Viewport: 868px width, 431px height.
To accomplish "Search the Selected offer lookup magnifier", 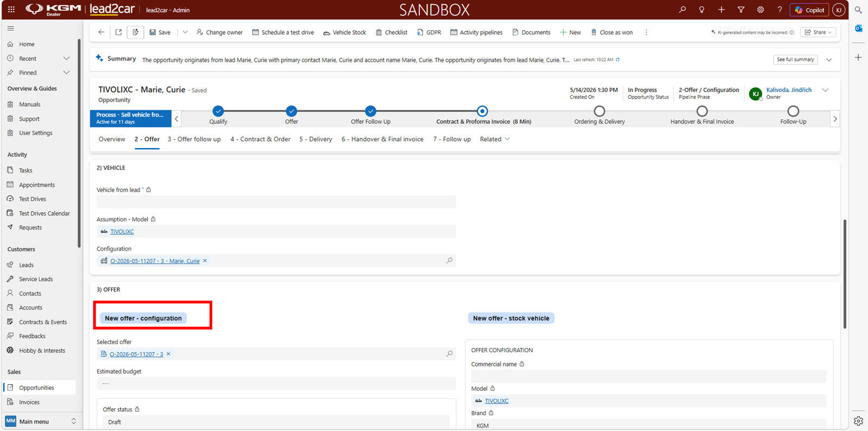I will [x=449, y=354].
